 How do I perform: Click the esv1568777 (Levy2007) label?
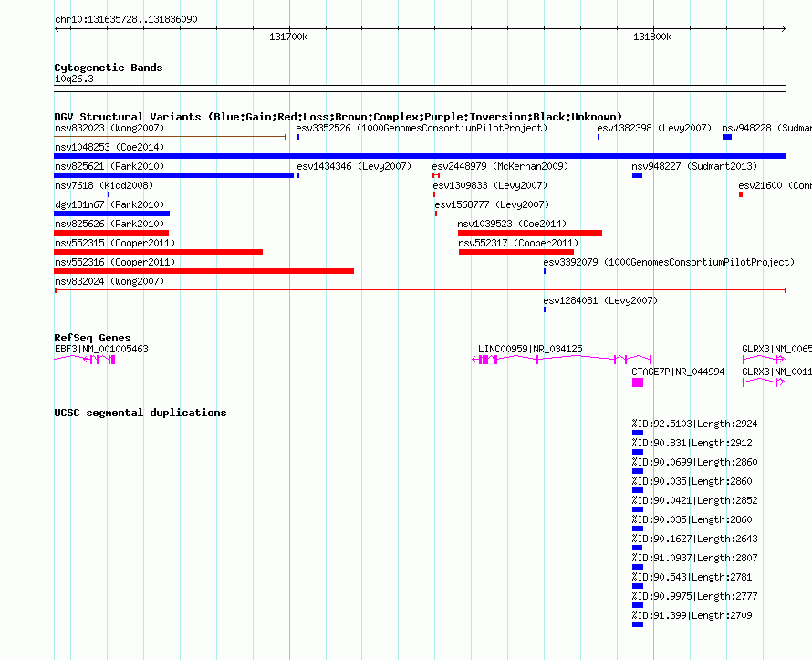(x=492, y=204)
